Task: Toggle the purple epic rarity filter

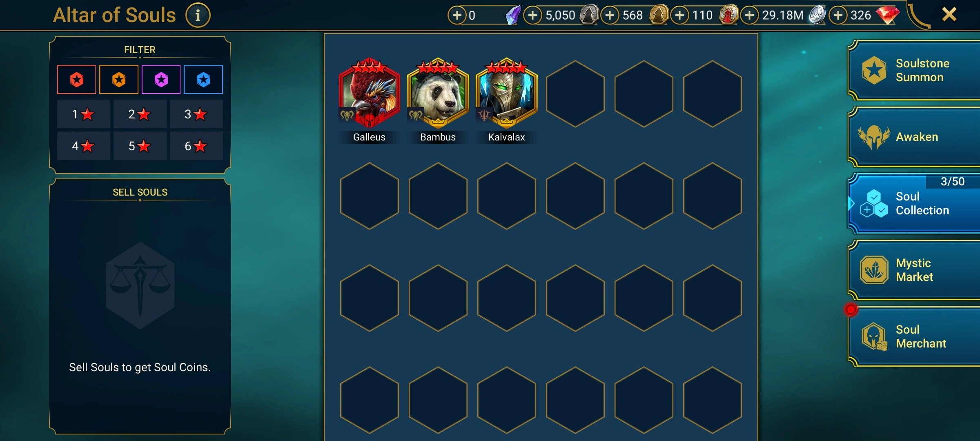Action: coord(161,80)
